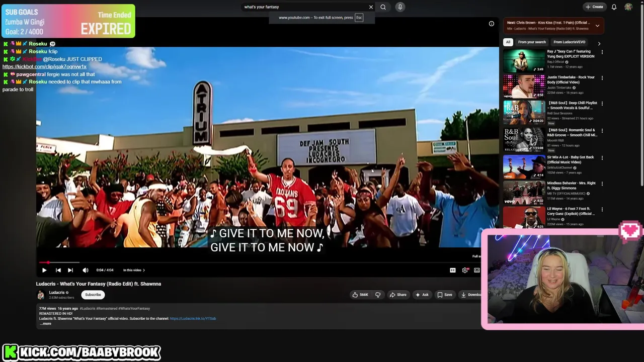The image size is (644, 362).
Task: Click the video title text
Action: coord(99,284)
